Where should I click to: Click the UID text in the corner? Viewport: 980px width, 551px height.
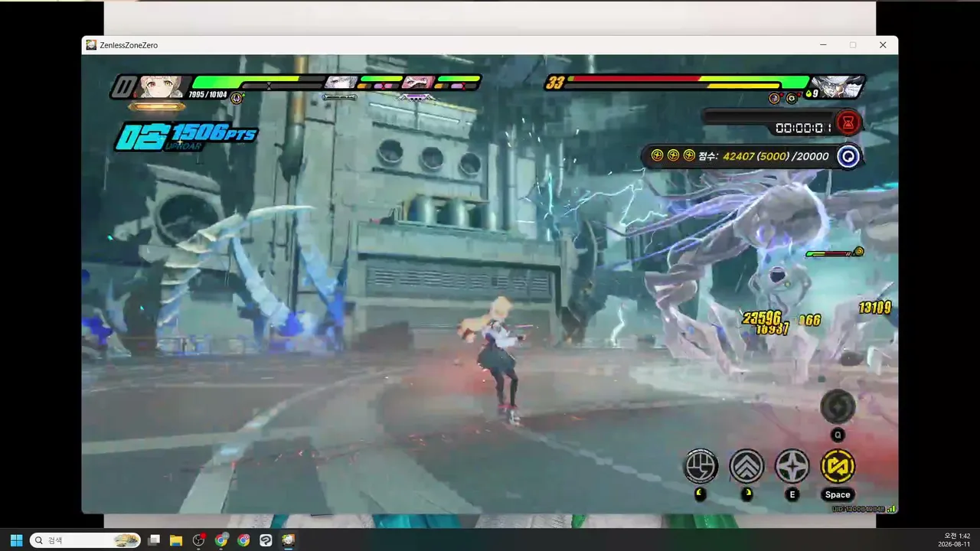pos(858,508)
